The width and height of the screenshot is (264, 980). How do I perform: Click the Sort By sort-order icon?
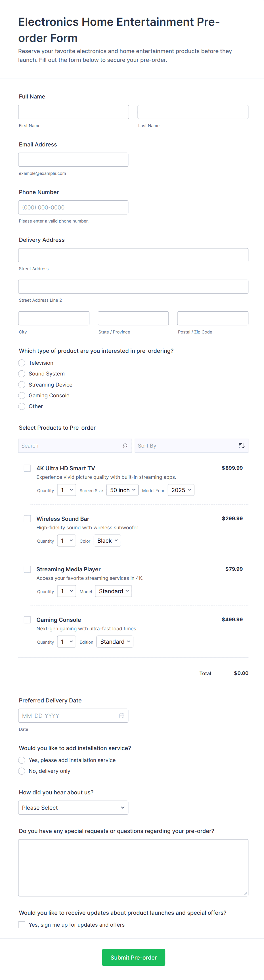coord(242,446)
